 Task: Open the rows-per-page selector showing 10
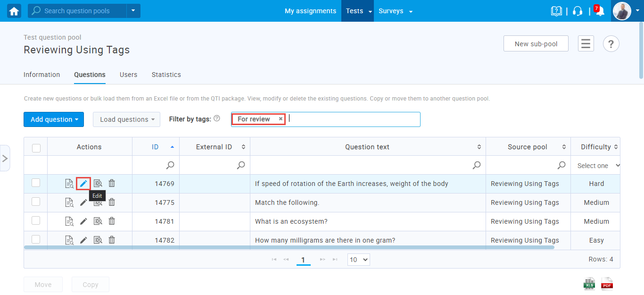358,259
